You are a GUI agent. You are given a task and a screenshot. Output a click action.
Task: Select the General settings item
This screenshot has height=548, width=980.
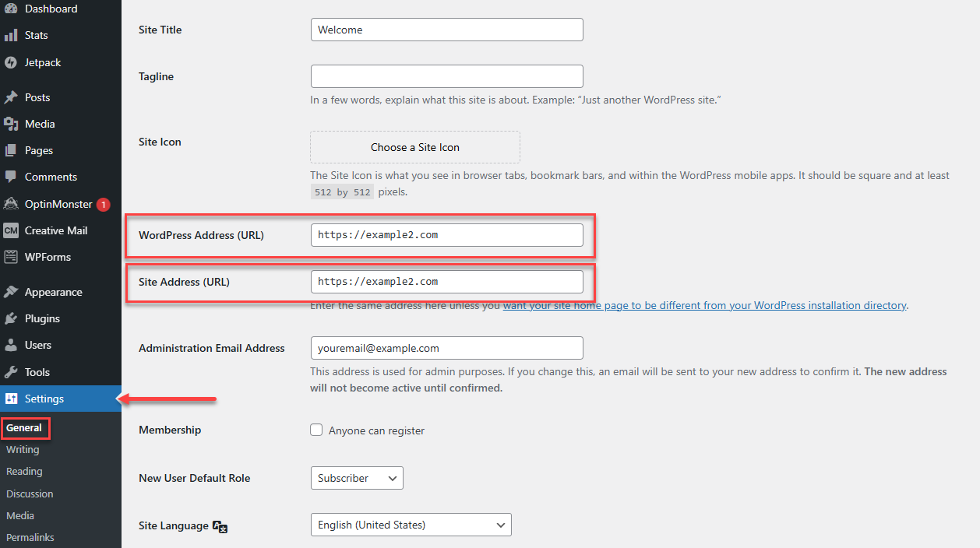click(25, 427)
